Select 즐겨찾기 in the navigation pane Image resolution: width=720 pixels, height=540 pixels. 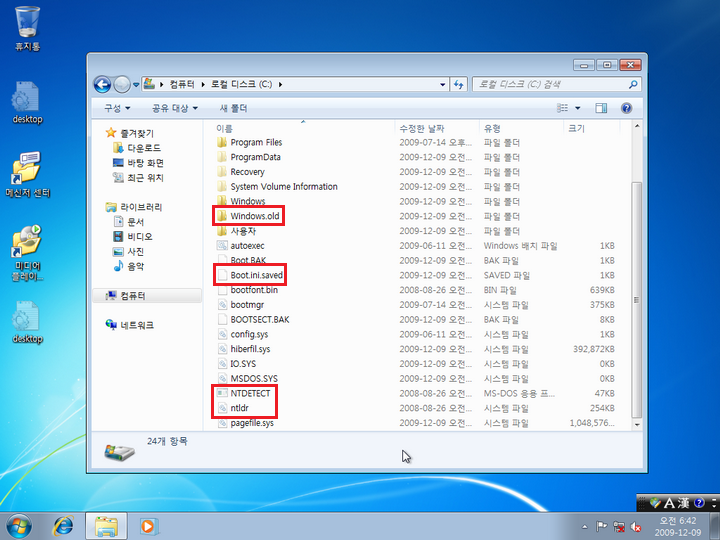pyautogui.click(x=130, y=133)
